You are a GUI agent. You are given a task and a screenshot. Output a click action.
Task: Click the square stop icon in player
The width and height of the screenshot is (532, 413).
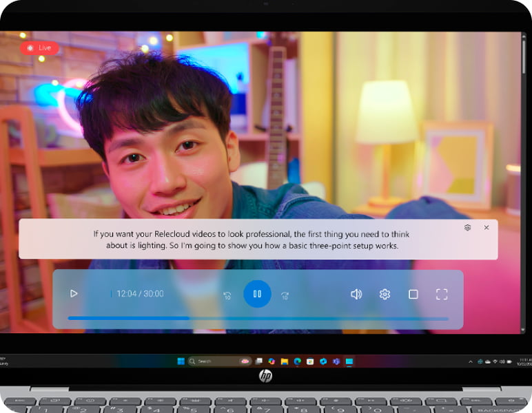pos(413,294)
